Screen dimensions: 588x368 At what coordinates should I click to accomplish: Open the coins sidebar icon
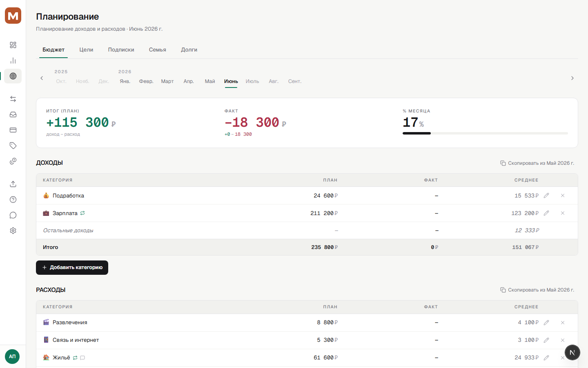pos(13,161)
